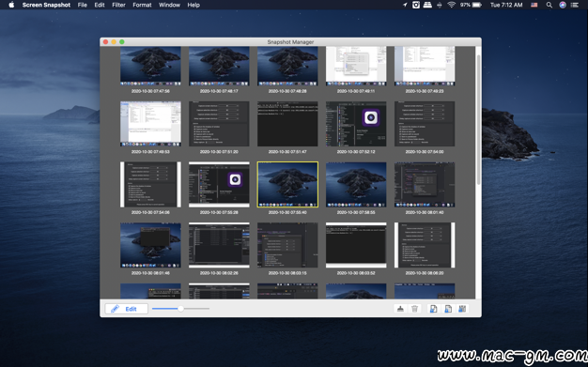Click the stacked trays menu bar icon

pos(427,5)
